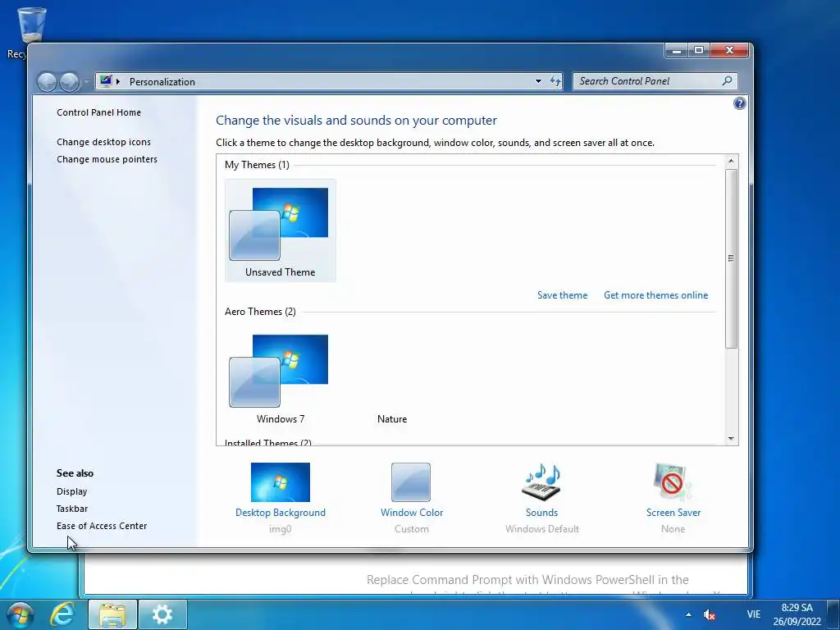Click the theme list scrollbar thumb
This screenshot has width=840, height=630.
[x=731, y=258]
